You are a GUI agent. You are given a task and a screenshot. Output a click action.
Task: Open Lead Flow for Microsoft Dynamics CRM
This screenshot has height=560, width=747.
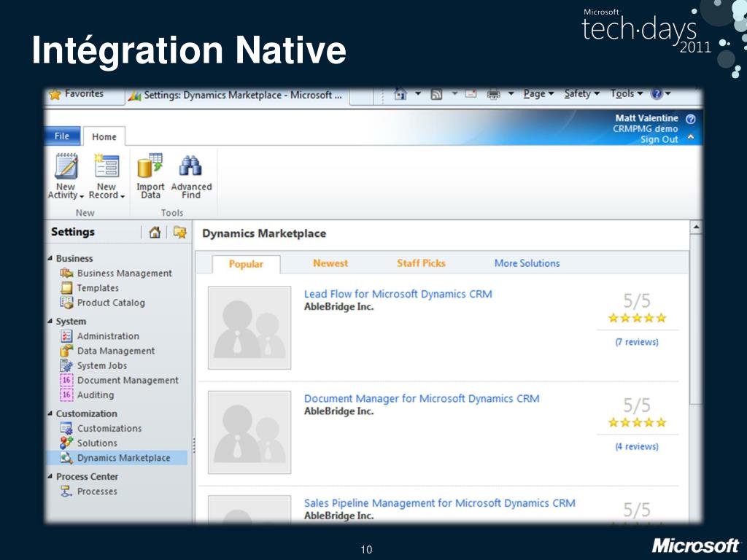point(398,295)
